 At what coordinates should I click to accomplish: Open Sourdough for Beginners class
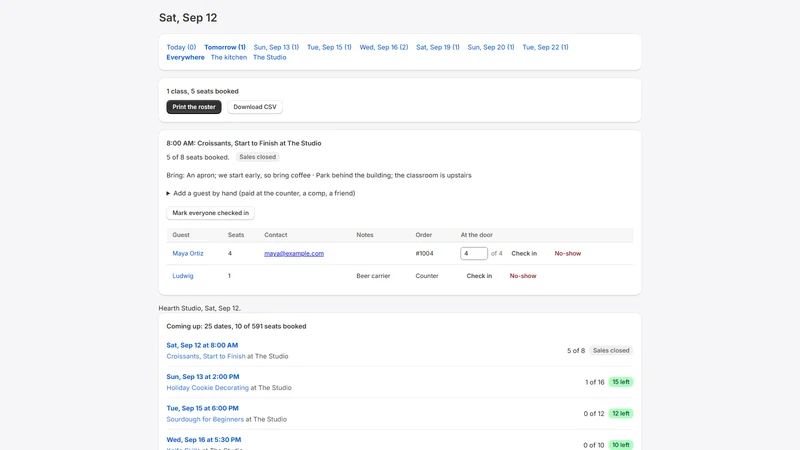coord(205,419)
